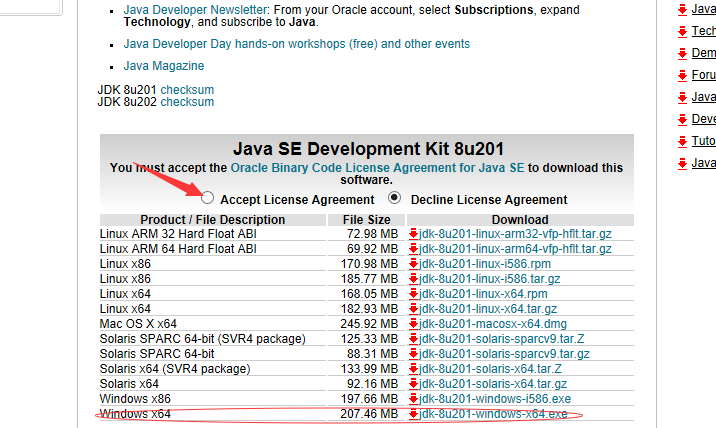716x428 pixels.
Task: Open the Java Magazine link
Action: tap(163, 66)
